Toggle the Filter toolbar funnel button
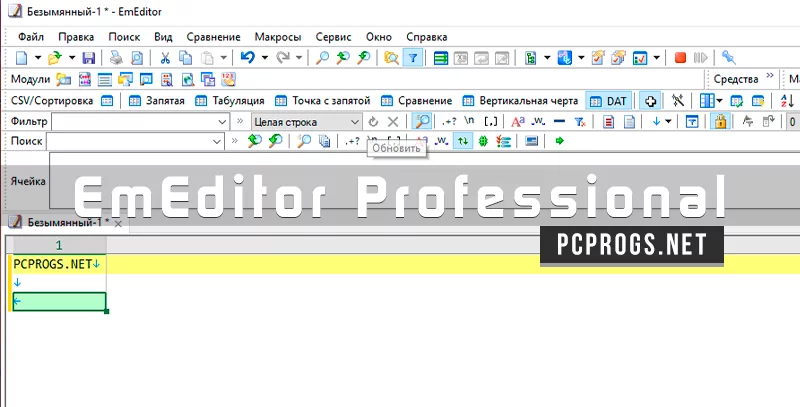Image resolution: width=800 pixels, height=407 pixels. 413,58
